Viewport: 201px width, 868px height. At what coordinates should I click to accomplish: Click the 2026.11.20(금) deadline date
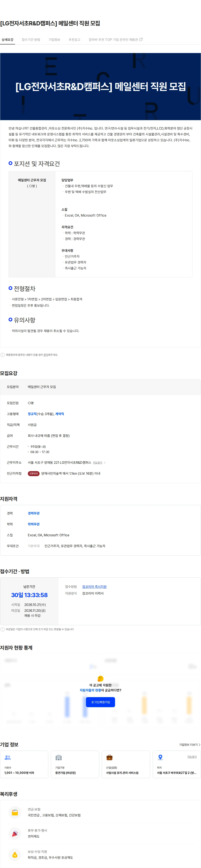pyautogui.click(x=35, y=611)
